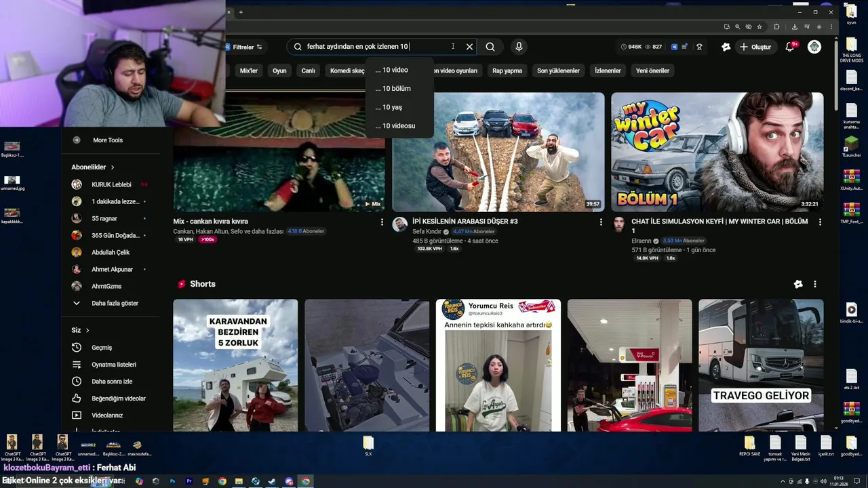Select the Yeni öneriler filter chip
The height and width of the screenshot is (488, 868).
click(652, 70)
